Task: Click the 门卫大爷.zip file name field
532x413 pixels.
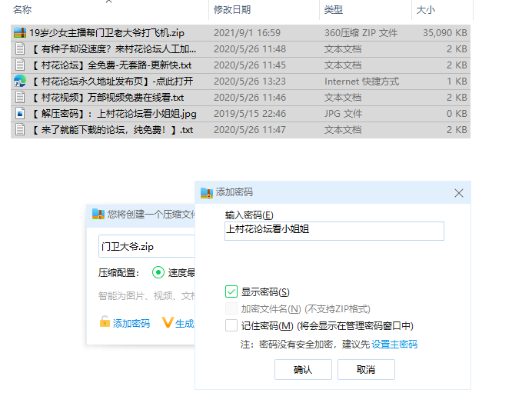Action: [146, 246]
